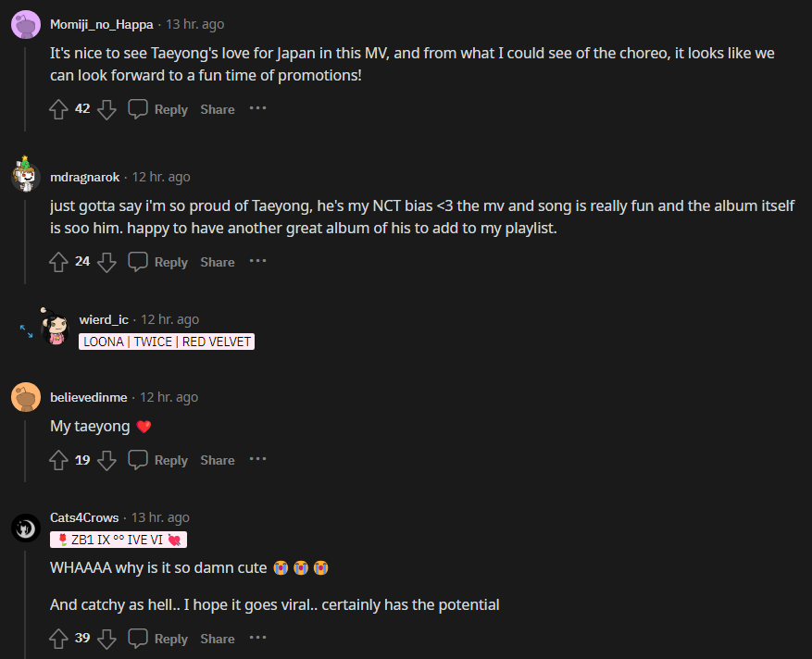Downvote Momiji_no_Happa's comment
Screen dimensions: 812x659
[106, 109]
